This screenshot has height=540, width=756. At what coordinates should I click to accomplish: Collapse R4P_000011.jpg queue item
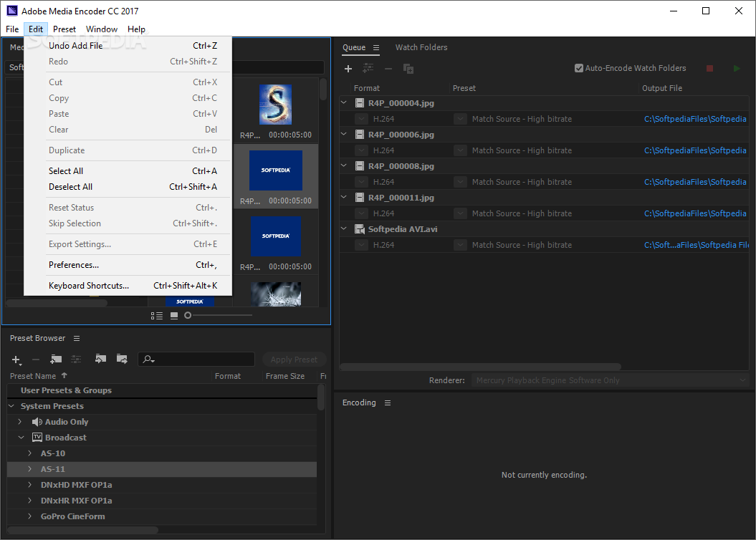pos(344,197)
